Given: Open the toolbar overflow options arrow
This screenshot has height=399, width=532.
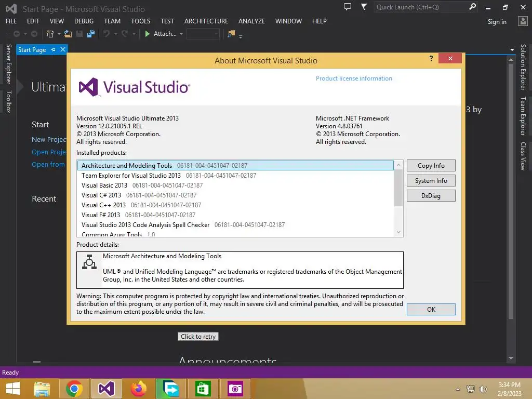Looking at the screenshot, I should pyautogui.click(x=241, y=37).
